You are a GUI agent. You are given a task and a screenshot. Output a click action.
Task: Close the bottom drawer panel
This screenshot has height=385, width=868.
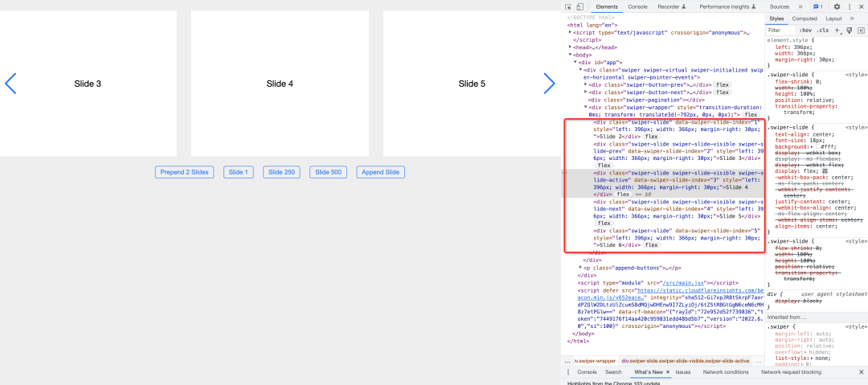pos(861,371)
